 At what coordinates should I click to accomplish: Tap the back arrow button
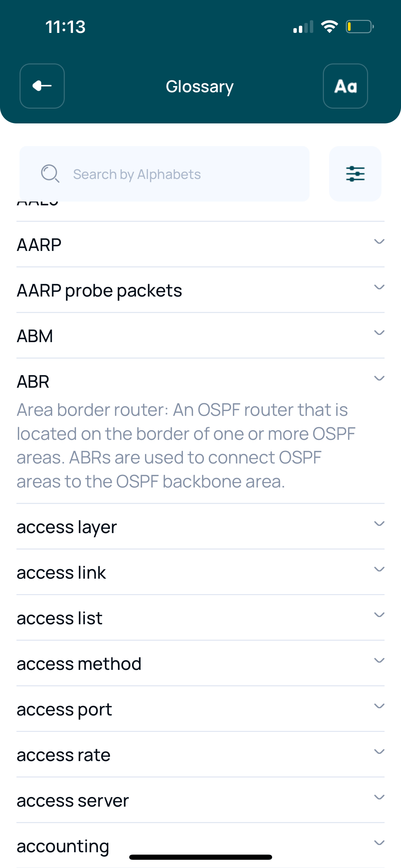pos(42,86)
